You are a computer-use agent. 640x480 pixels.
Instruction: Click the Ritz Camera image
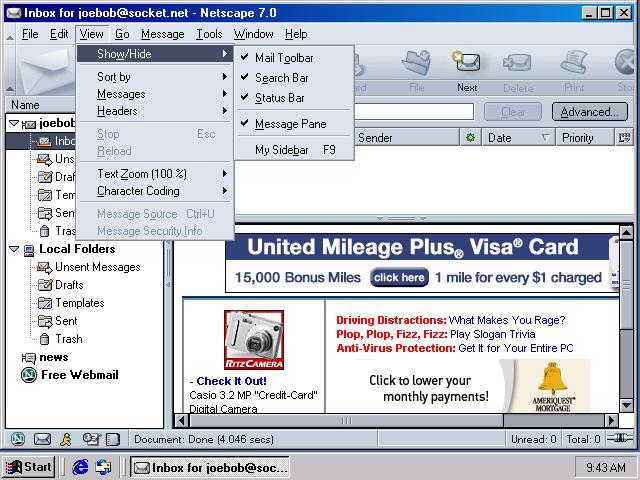click(x=254, y=340)
